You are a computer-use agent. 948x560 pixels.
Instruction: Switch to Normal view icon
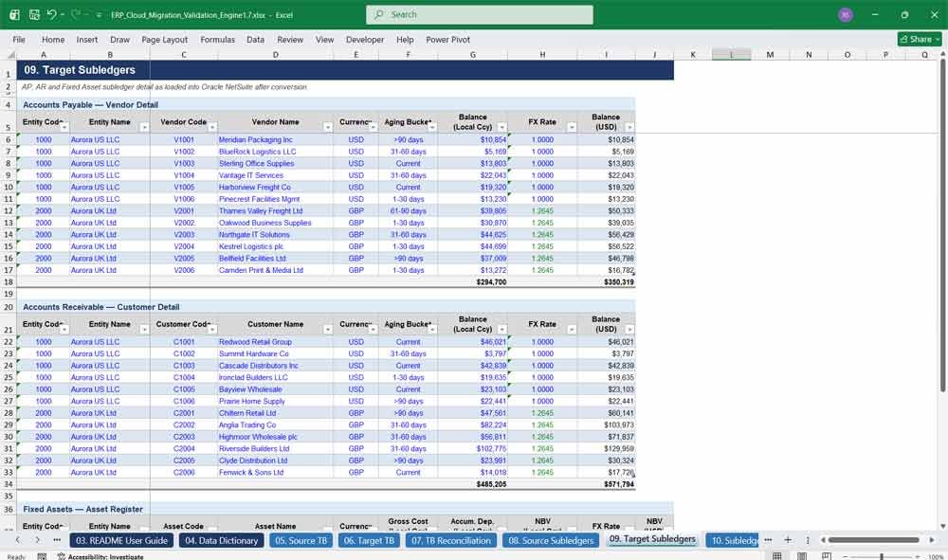(777, 556)
